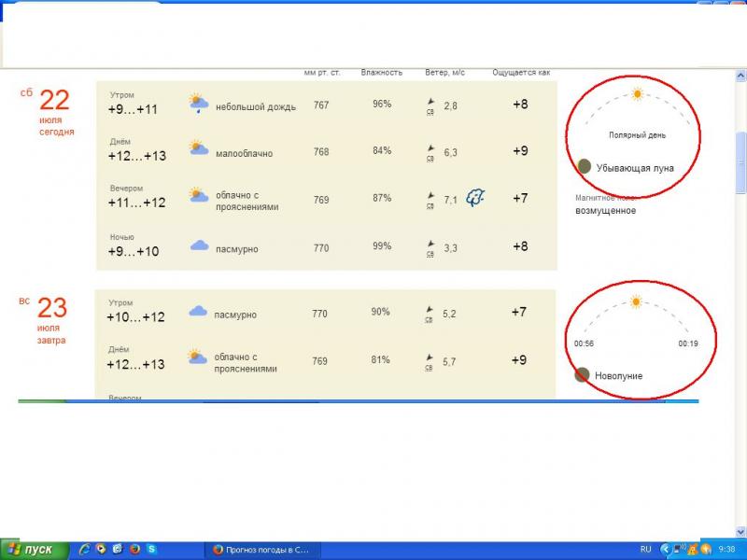The height and width of the screenshot is (560, 747).
Task: Launch Skype from the quick launch bar
Action: (x=151, y=550)
